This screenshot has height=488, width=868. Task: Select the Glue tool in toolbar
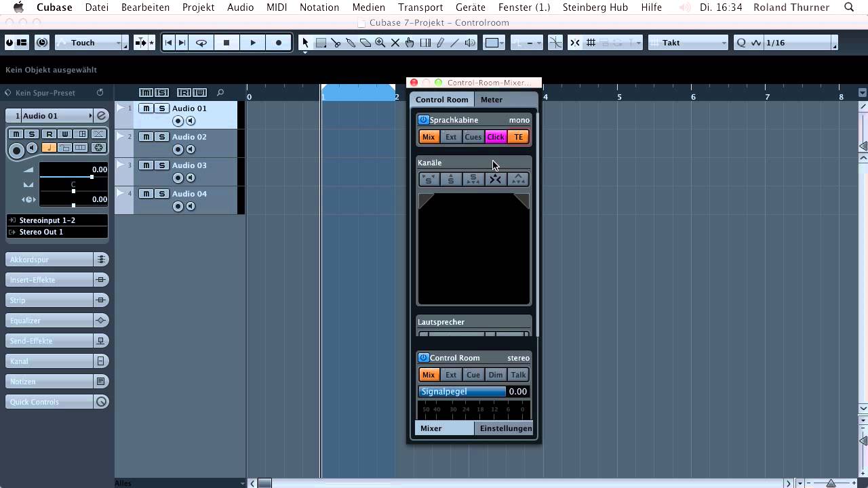351,43
